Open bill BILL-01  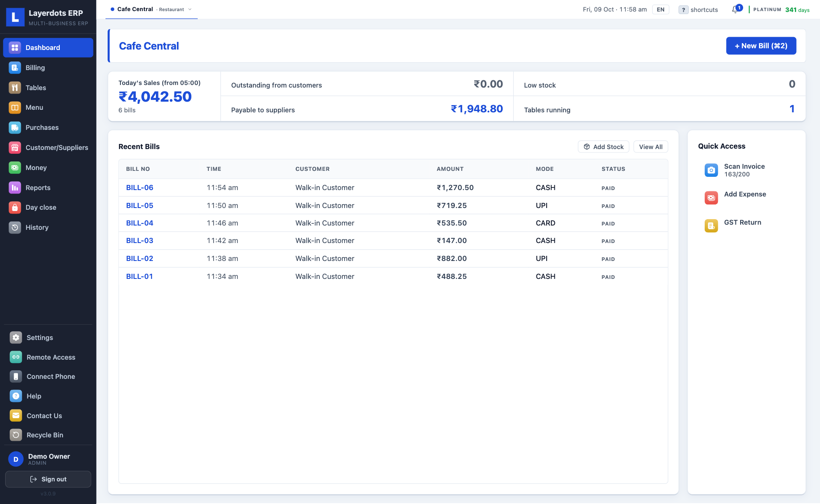[140, 276]
